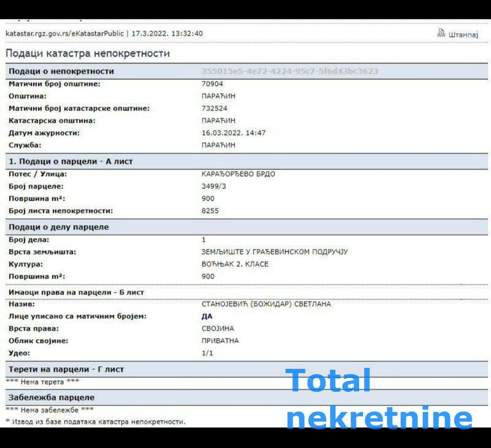The image size is (491, 448).
Task: Click the КАРАЂОРЂЕВО БРДО street value
Action: click(238, 174)
